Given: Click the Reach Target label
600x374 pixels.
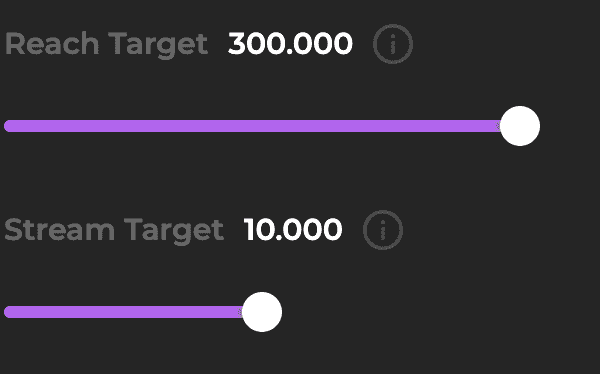Looking at the screenshot, I should (x=106, y=45).
